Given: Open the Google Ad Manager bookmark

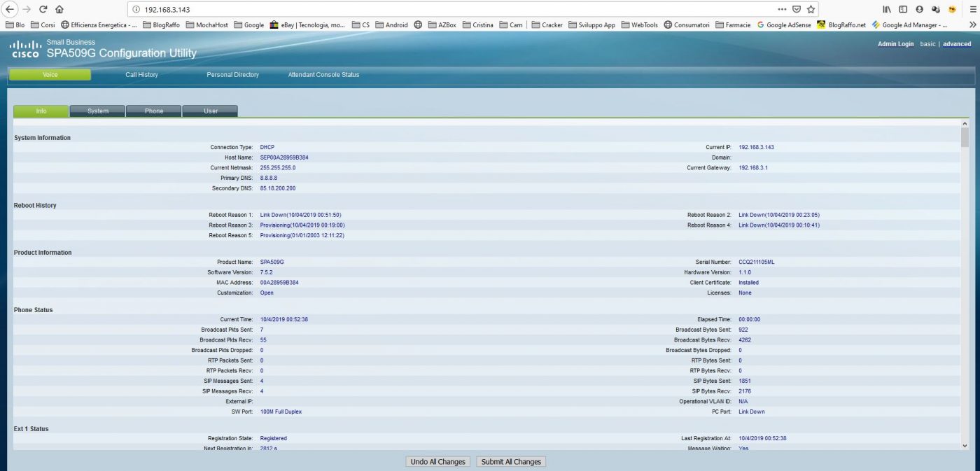Looking at the screenshot, I should click(x=909, y=25).
